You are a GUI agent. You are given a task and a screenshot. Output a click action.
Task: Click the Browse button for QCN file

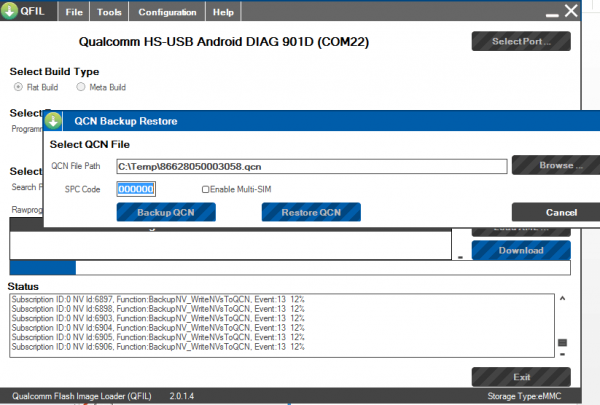556,165
